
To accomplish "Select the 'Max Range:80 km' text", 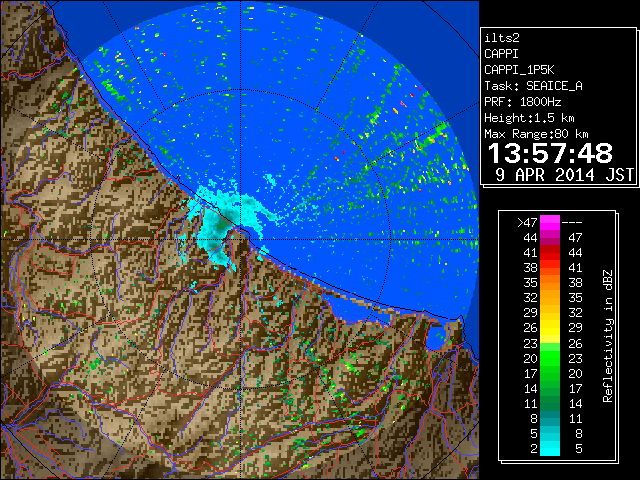I will pyautogui.click(x=536, y=134).
